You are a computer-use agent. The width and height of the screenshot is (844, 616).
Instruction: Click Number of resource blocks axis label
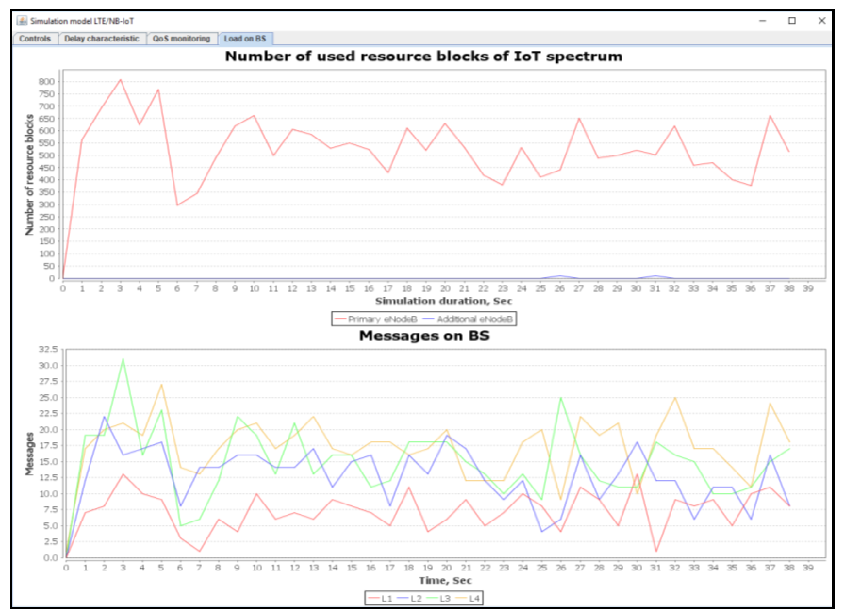click(x=29, y=175)
